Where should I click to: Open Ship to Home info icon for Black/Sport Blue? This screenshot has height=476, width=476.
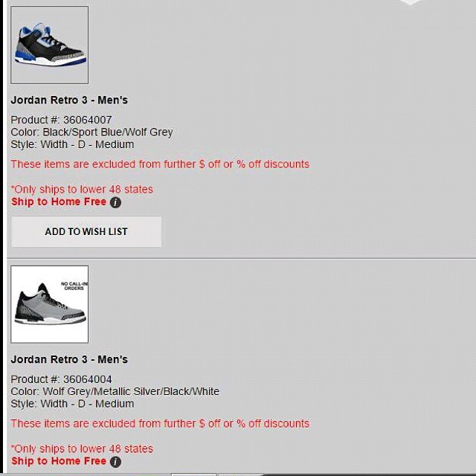pos(115,202)
